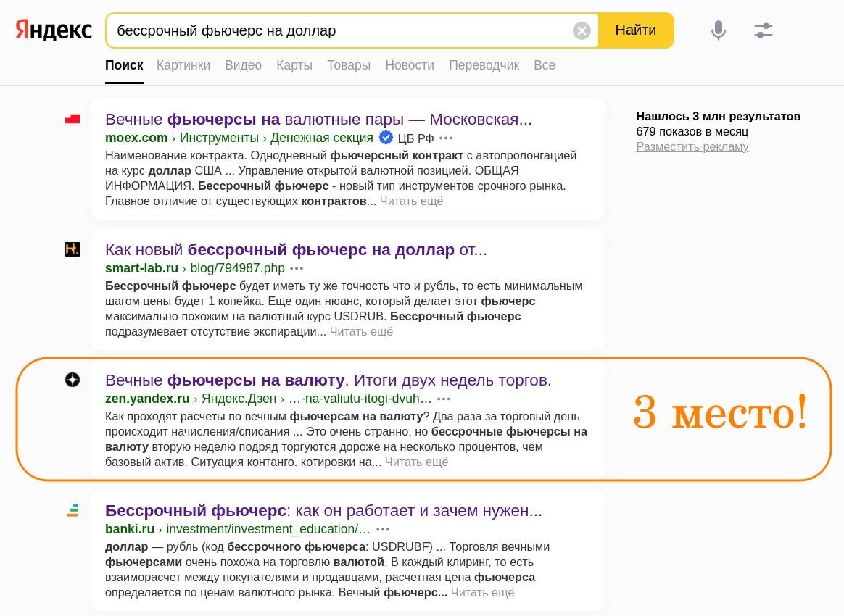Image resolution: width=844 pixels, height=616 pixels.
Task: Click Читать ещё in moex.com snippet
Action: [x=412, y=201]
